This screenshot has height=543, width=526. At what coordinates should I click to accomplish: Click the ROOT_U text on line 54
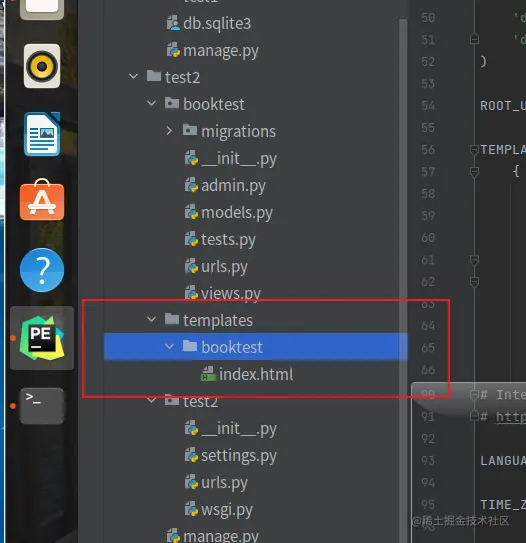[503, 106]
